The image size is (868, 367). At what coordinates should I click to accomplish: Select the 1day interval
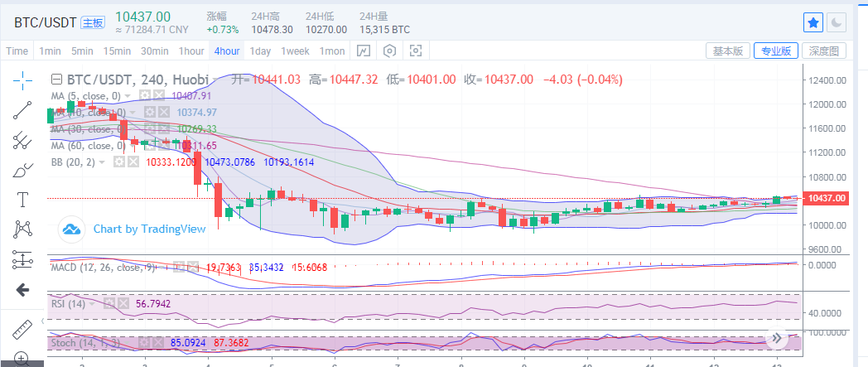click(x=260, y=51)
